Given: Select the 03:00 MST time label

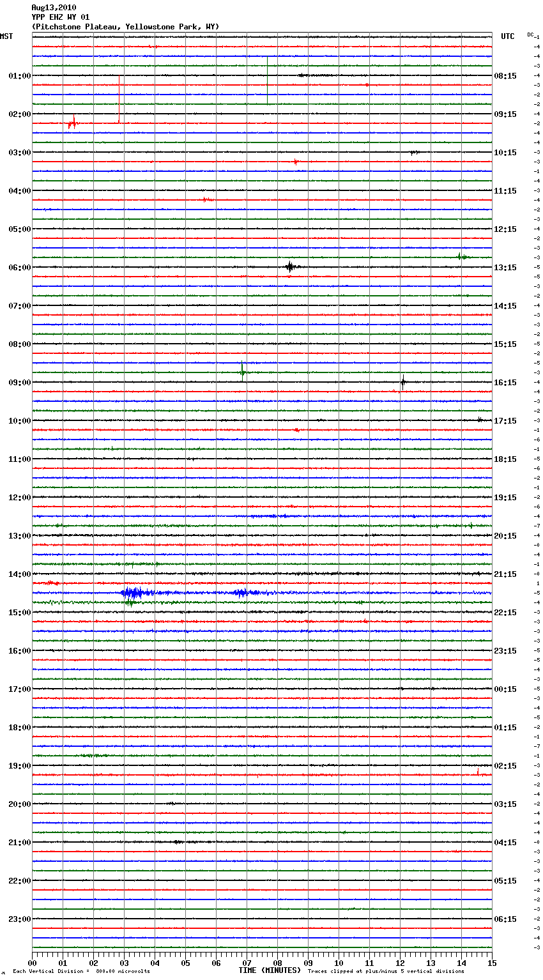Looking at the screenshot, I should (20, 153).
